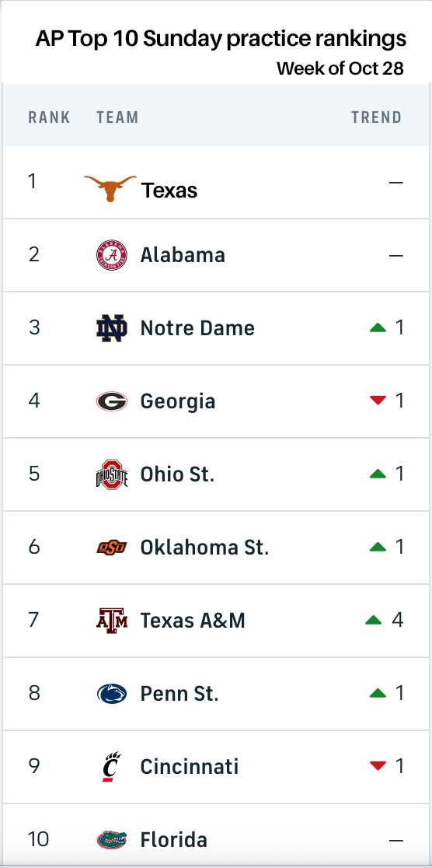
Task: Click the Texas Longhorns logo
Action: pos(110,188)
